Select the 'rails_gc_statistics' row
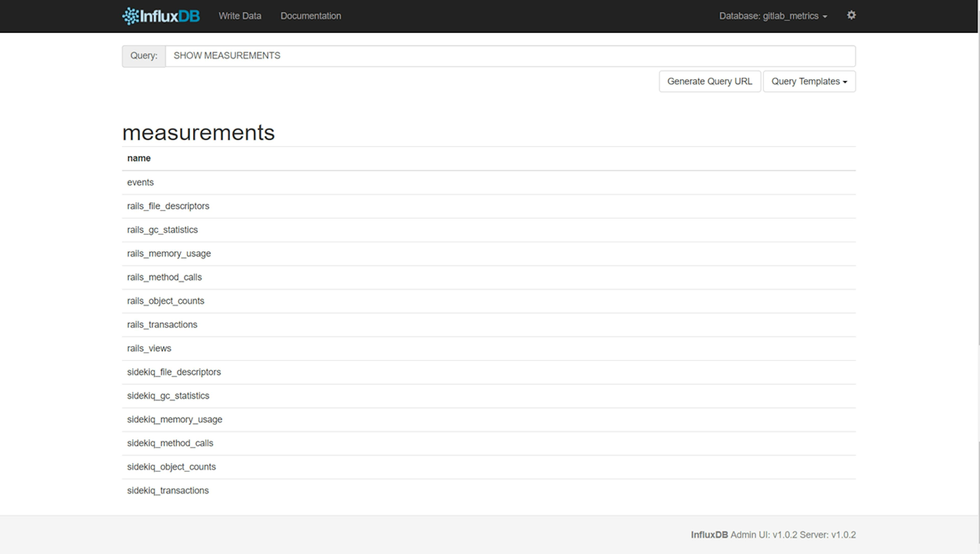 pos(489,230)
